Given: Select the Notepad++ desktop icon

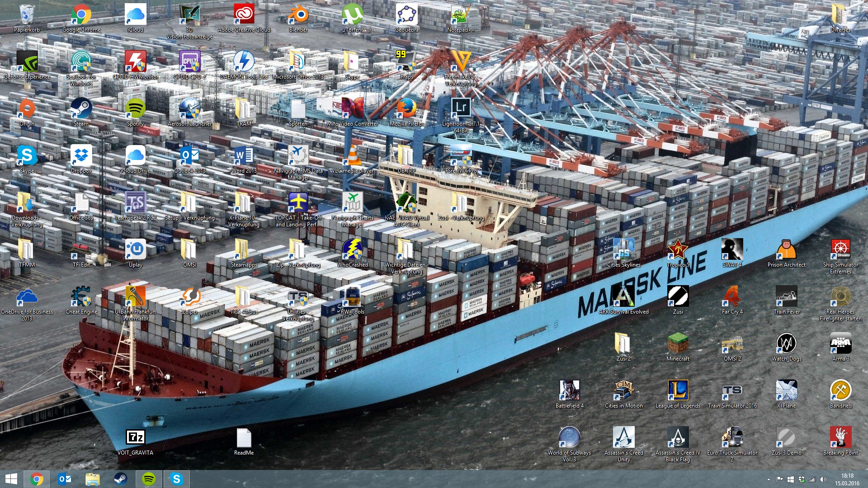Looking at the screenshot, I should (x=461, y=16).
